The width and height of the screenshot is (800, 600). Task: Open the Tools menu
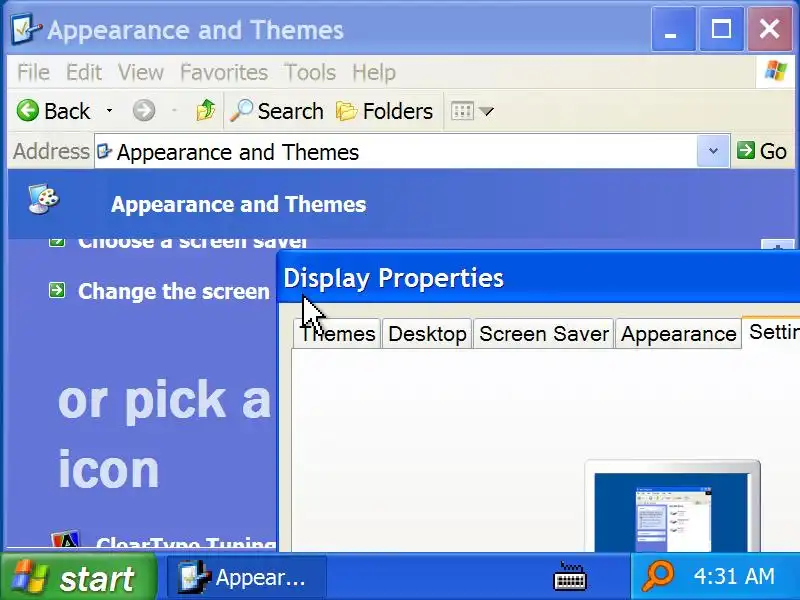[310, 72]
